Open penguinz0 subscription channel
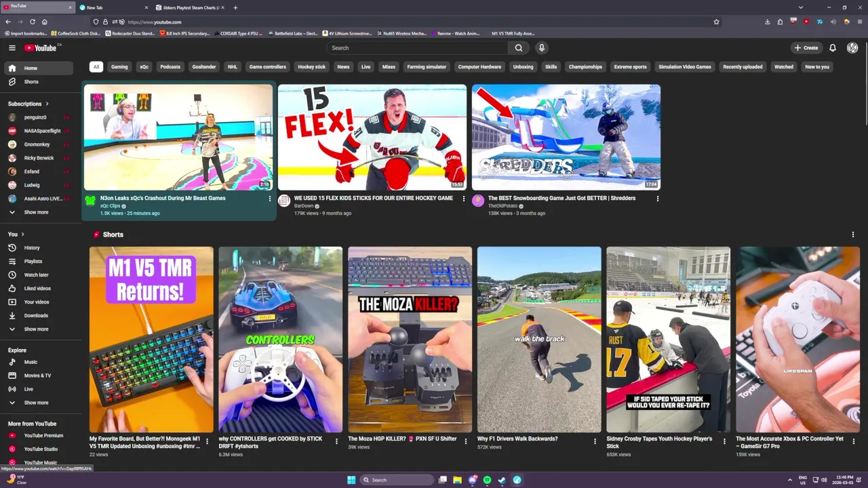The height and width of the screenshot is (488, 868). pyautogui.click(x=37, y=117)
